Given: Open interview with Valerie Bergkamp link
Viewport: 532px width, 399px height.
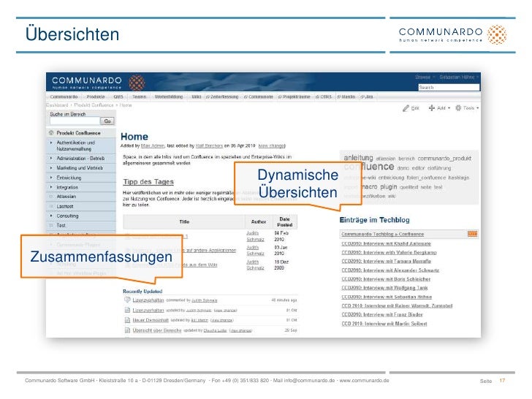Looking at the screenshot, I should (x=389, y=252).
